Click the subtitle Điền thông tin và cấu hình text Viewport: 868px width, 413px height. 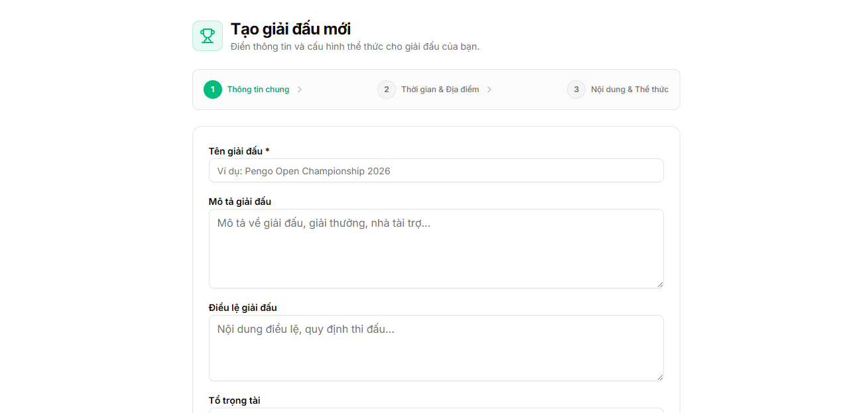pos(355,46)
